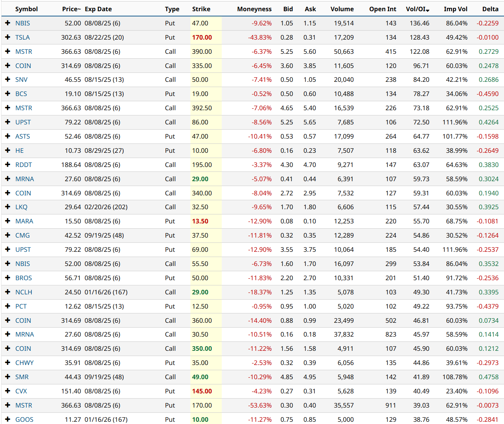Open the GOOS symbol link
Image resolution: width=504 pixels, height=424 pixels.
(24, 420)
